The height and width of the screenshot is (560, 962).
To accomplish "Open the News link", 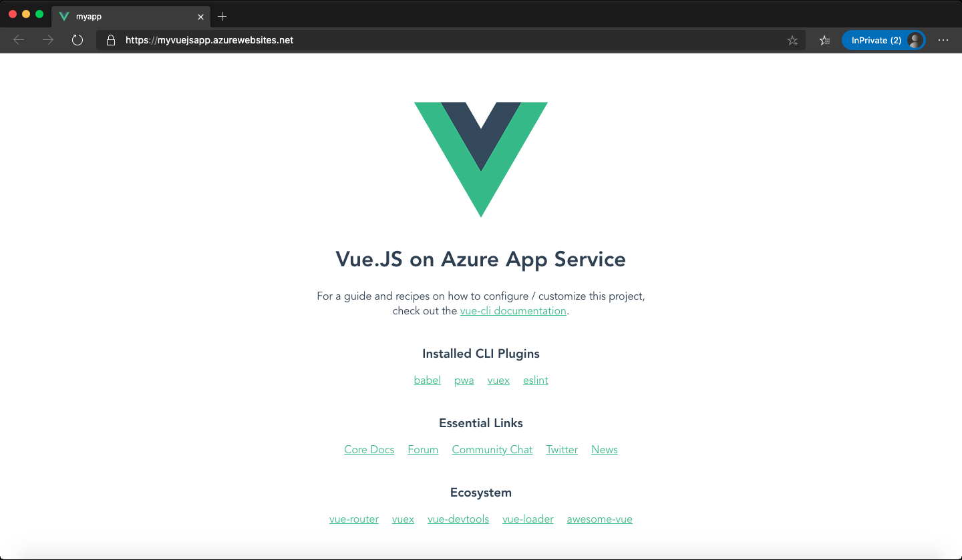I will (x=605, y=450).
